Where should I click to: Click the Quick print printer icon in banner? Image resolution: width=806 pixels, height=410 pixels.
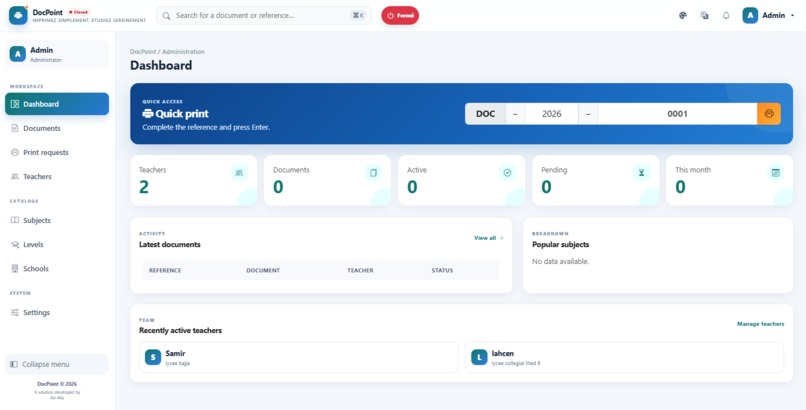(148, 114)
